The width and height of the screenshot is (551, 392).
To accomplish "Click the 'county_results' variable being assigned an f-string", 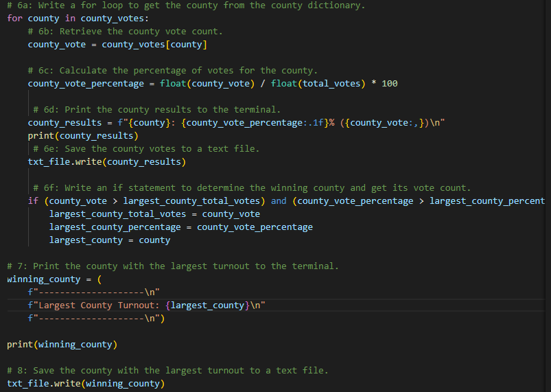I will [65, 123].
